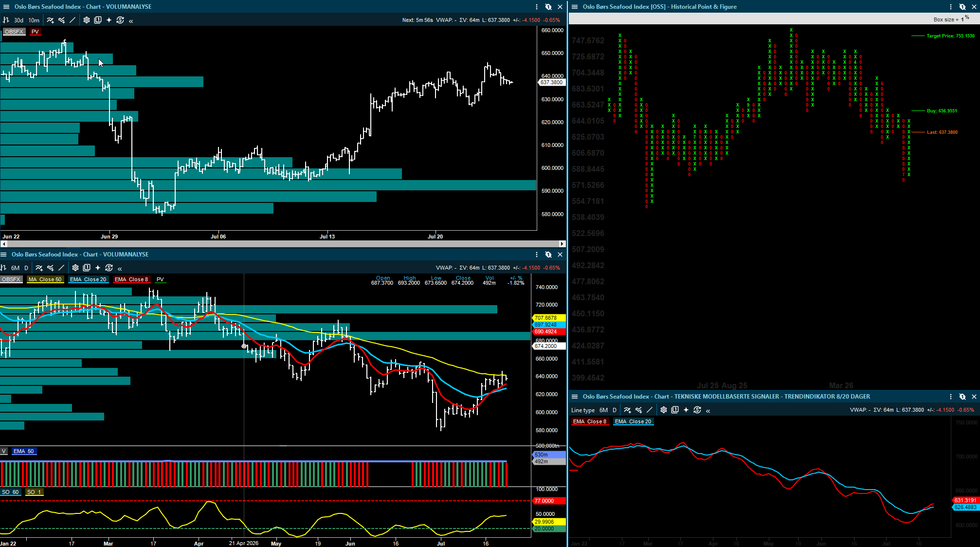980x547 pixels.
Task: Open hamburger menu of bottom-left chart panel
Action: pos(3,255)
